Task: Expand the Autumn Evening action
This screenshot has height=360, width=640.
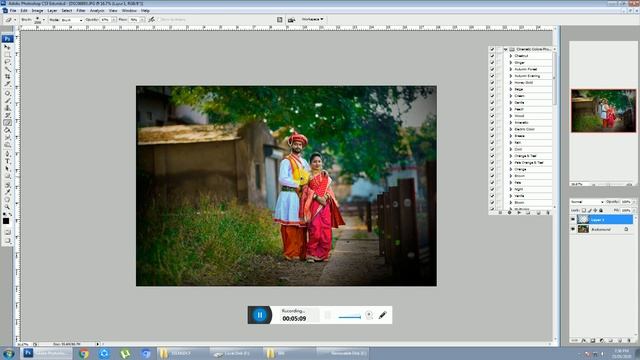Action: click(511, 76)
